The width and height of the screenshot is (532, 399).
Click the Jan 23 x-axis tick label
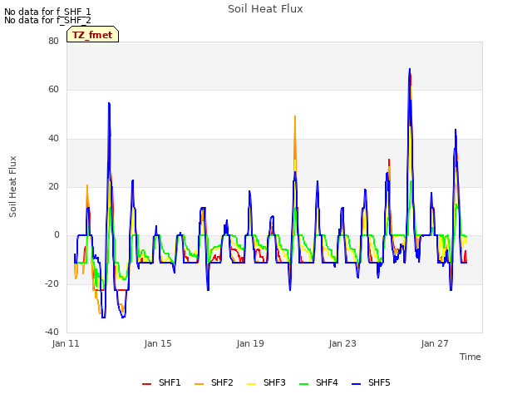342,343
